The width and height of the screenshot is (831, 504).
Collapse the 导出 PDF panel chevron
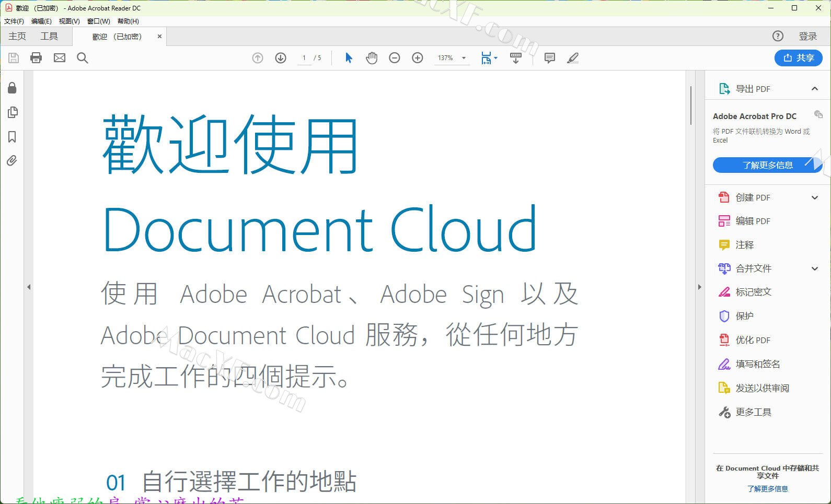(815, 89)
